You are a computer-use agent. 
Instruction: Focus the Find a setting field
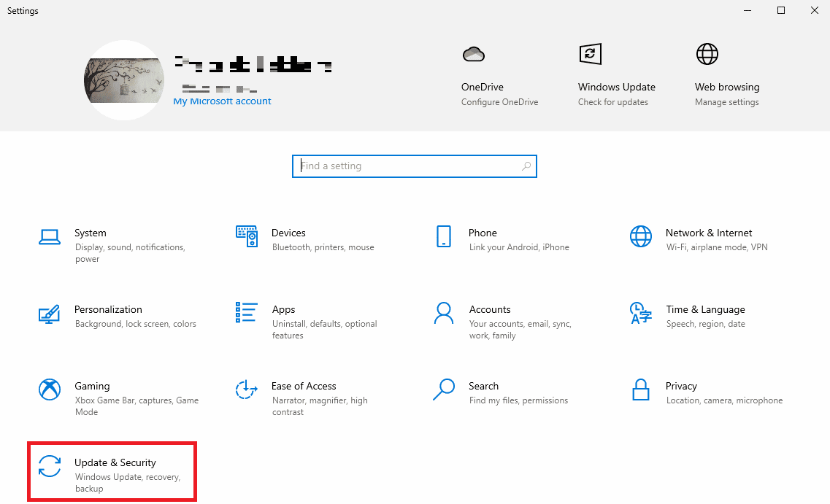(x=415, y=166)
